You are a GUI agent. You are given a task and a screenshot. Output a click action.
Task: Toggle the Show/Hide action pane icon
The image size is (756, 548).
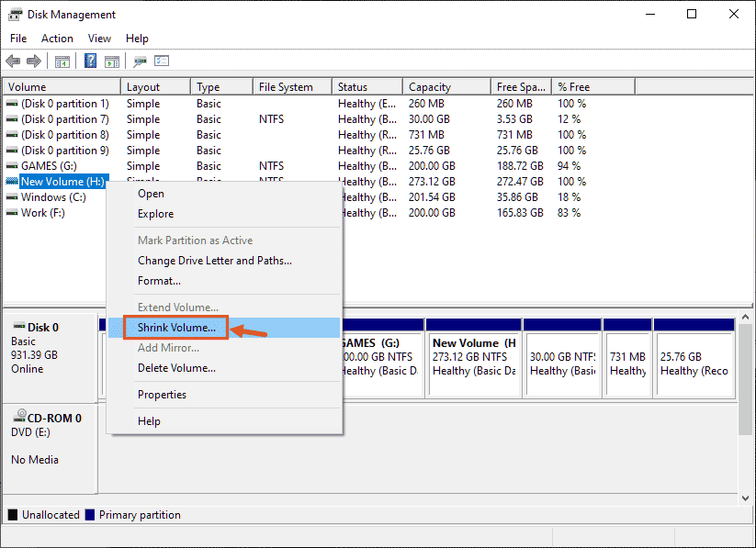click(x=111, y=61)
